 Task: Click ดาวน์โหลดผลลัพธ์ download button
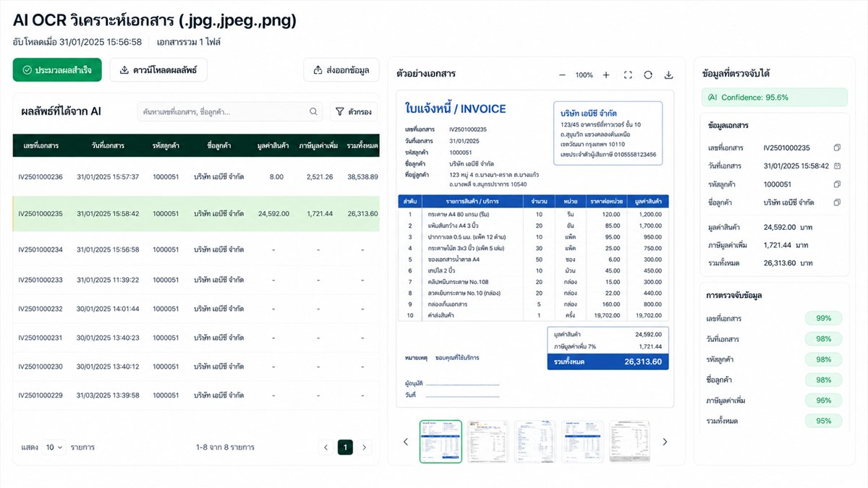pyautogui.click(x=158, y=70)
